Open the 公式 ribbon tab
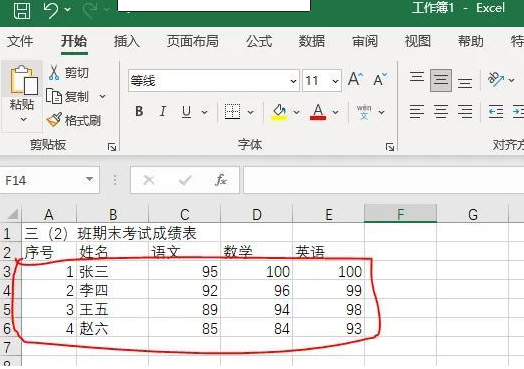 [259, 41]
